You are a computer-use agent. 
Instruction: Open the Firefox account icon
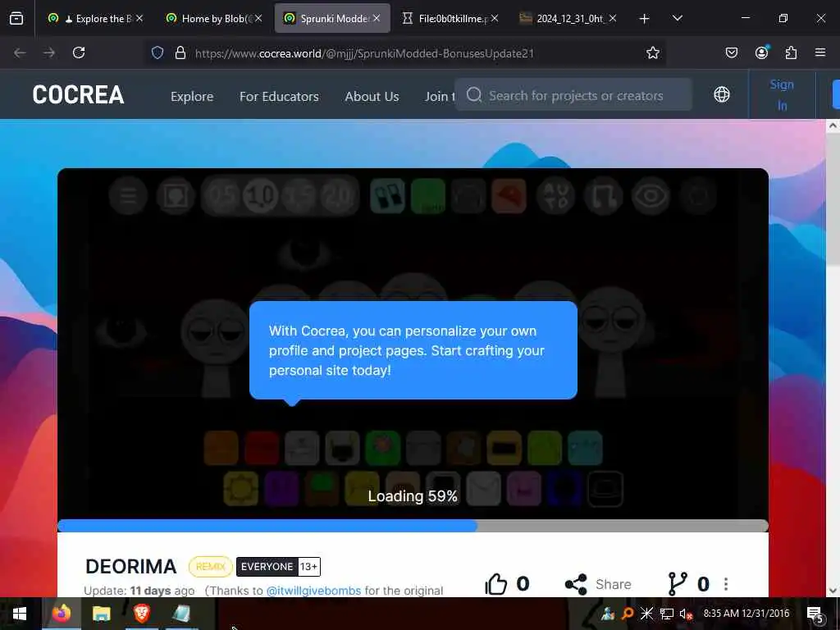(x=761, y=52)
